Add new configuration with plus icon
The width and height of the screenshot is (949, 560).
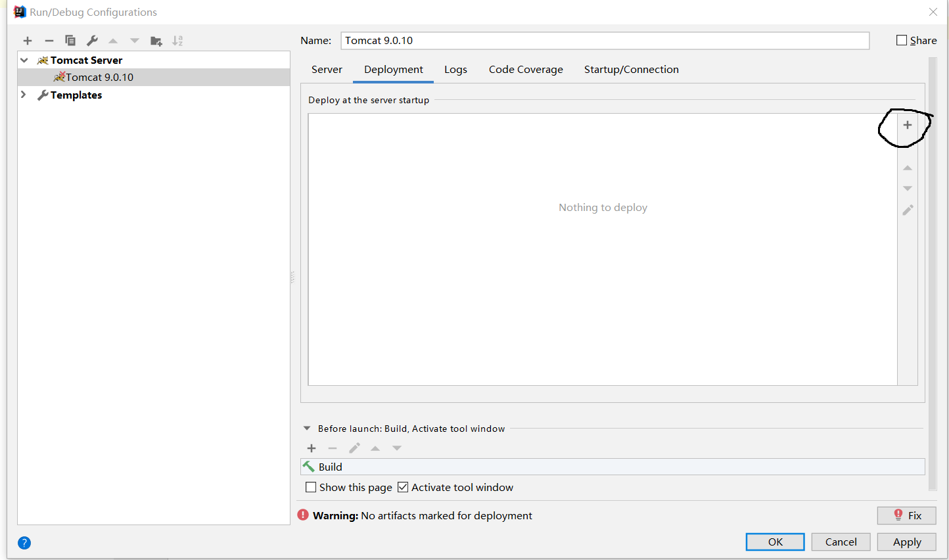tap(28, 41)
